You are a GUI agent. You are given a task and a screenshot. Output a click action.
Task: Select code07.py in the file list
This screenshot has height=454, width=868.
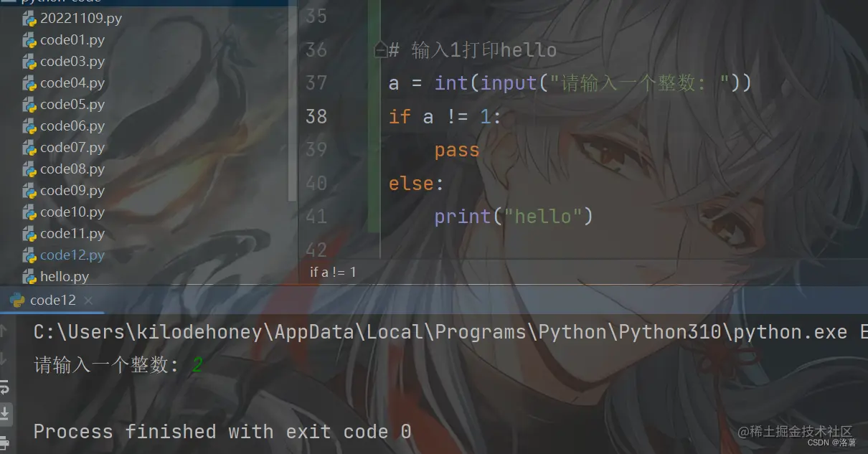pyautogui.click(x=72, y=148)
